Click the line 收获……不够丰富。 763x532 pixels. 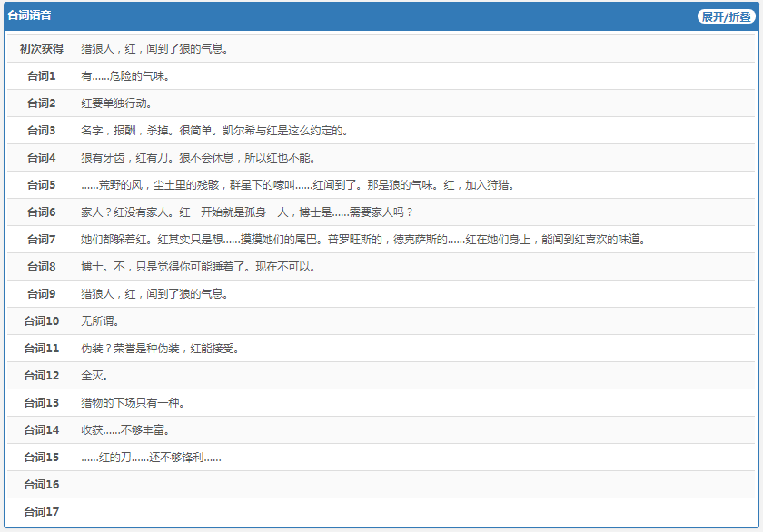coord(125,430)
